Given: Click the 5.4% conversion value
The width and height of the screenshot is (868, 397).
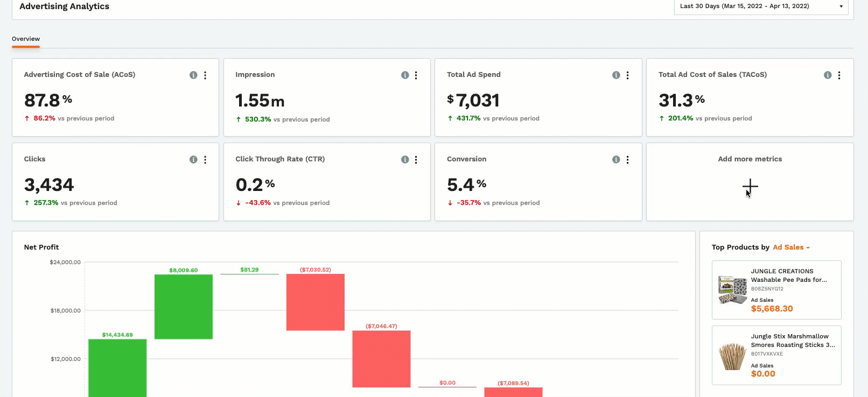Looking at the screenshot, I should 467,185.
